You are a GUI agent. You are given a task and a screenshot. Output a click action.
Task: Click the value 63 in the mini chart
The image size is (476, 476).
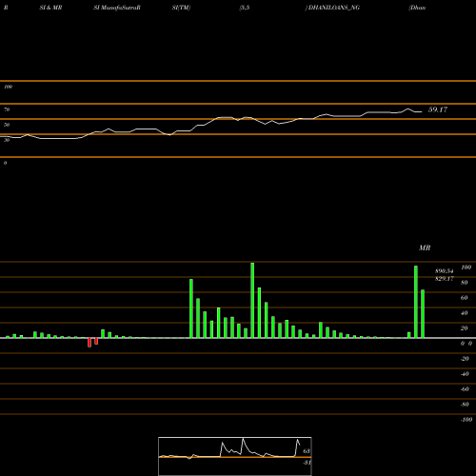click(x=307, y=451)
